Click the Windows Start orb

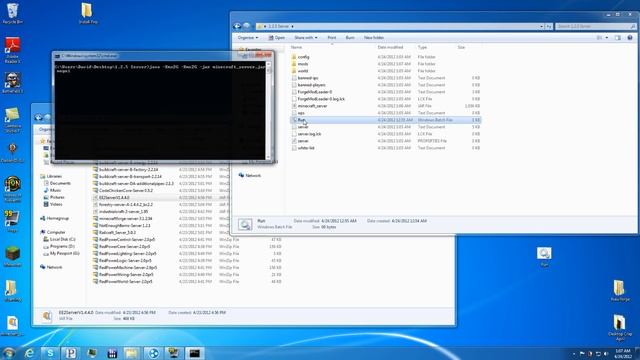tap(9, 353)
